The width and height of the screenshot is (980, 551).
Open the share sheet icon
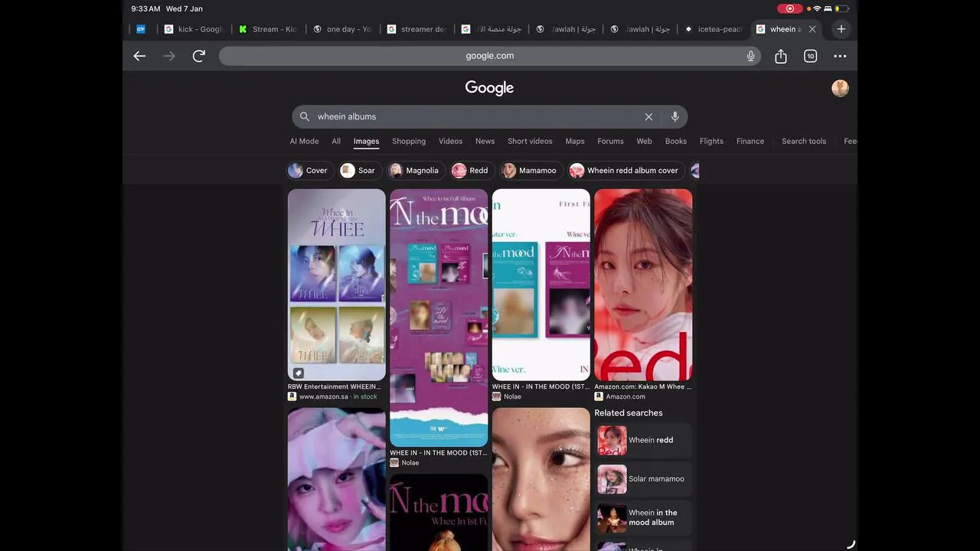pos(781,56)
